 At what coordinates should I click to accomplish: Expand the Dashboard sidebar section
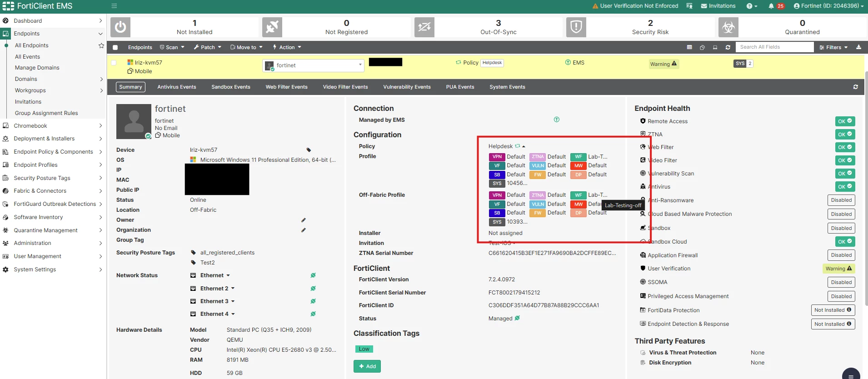(53, 21)
